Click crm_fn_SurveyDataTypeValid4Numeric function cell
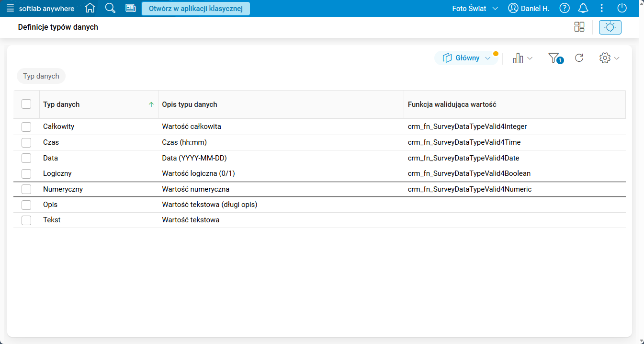This screenshot has width=644, height=344. [515, 189]
